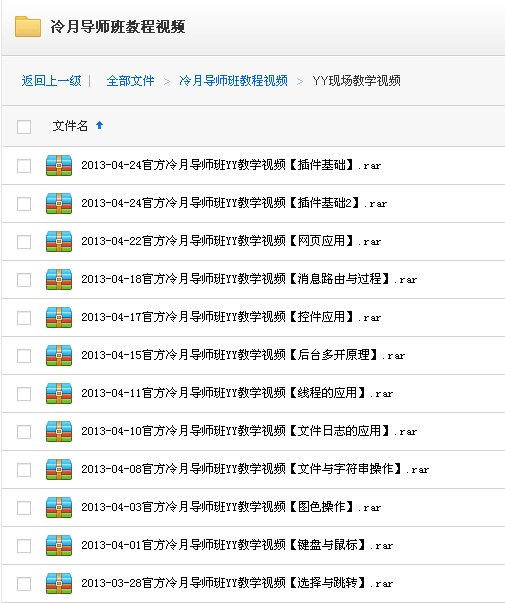Open file 2013-04-24 【插件基础2】.rar
The width and height of the screenshot is (505, 603).
(x=234, y=203)
